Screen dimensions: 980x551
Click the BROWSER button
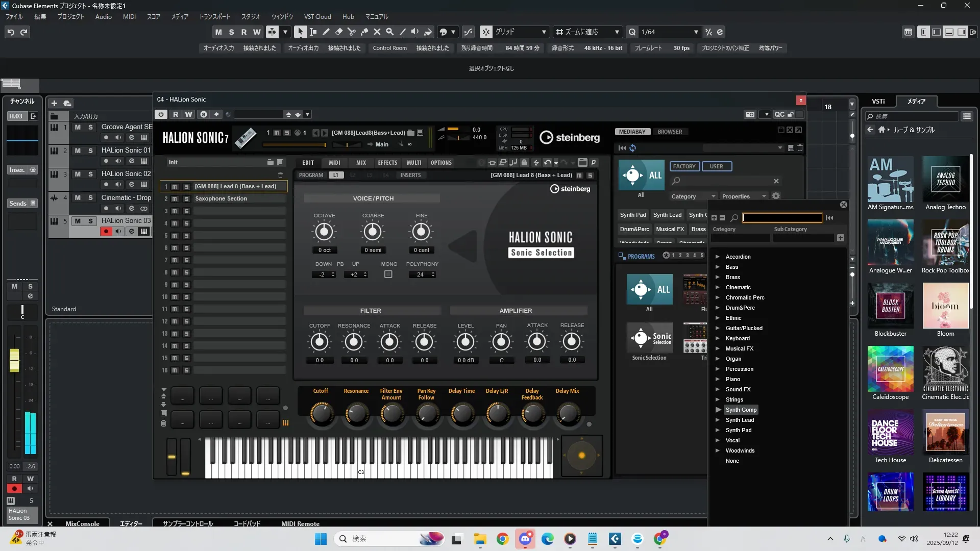click(x=669, y=132)
